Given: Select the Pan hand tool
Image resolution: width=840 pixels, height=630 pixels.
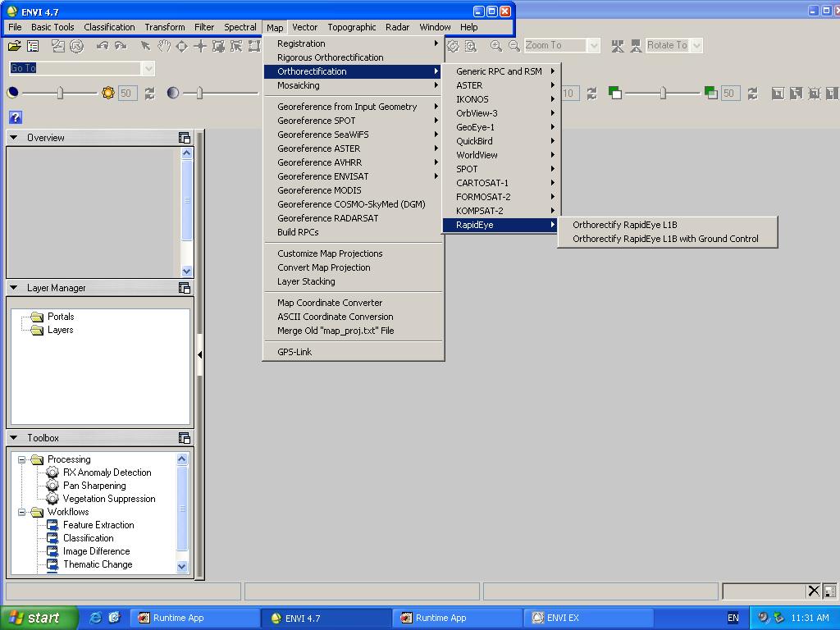Looking at the screenshot, I should (x=164, y=46).
